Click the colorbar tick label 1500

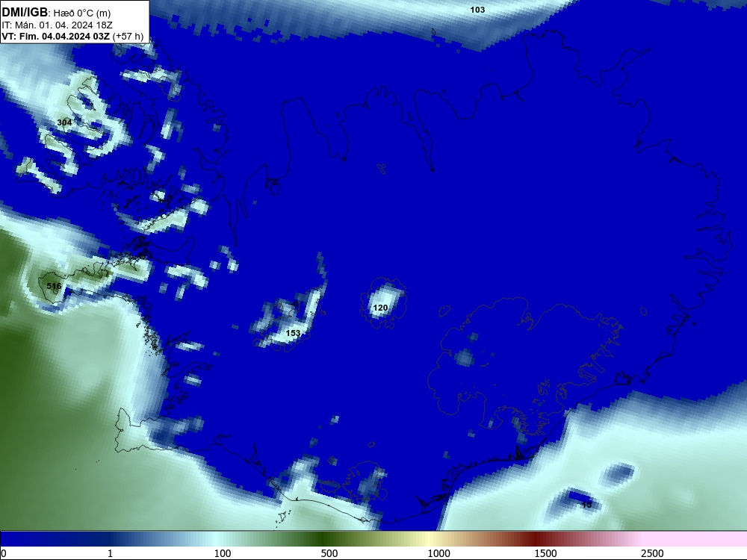(x=545, y=553)
